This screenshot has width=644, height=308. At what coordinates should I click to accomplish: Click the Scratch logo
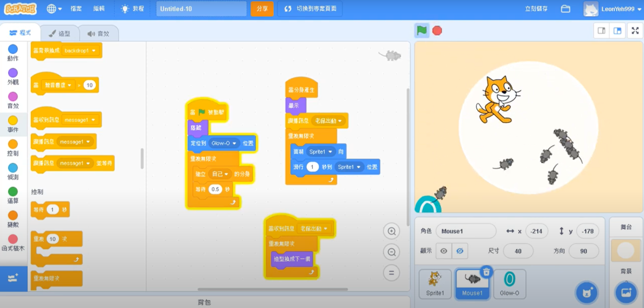[x=21, y=9]
